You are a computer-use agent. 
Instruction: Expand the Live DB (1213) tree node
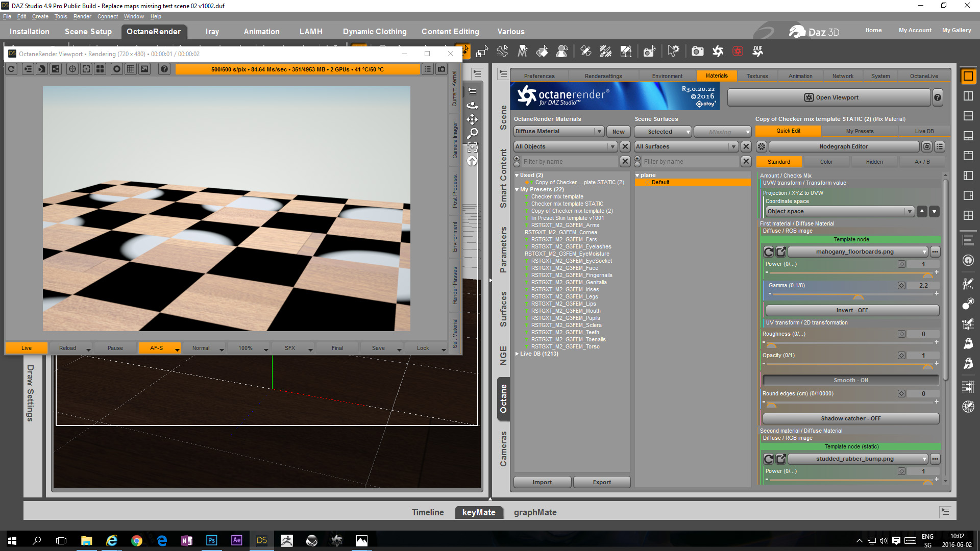[x=517, y=354]
